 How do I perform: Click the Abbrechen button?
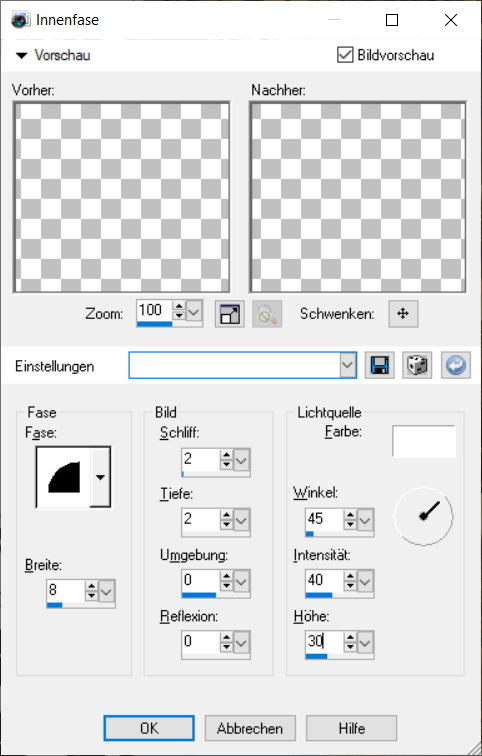[250, 728]
